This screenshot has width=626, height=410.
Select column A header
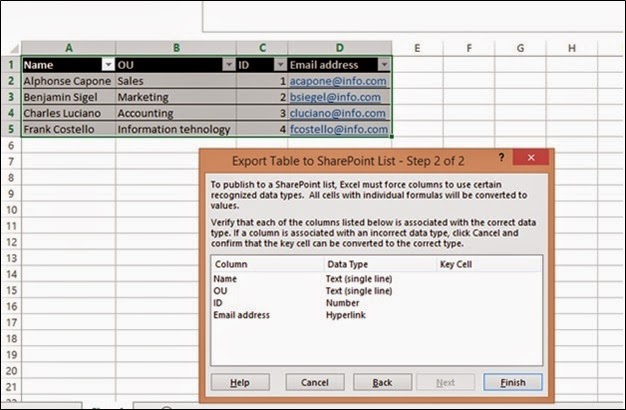69,48
